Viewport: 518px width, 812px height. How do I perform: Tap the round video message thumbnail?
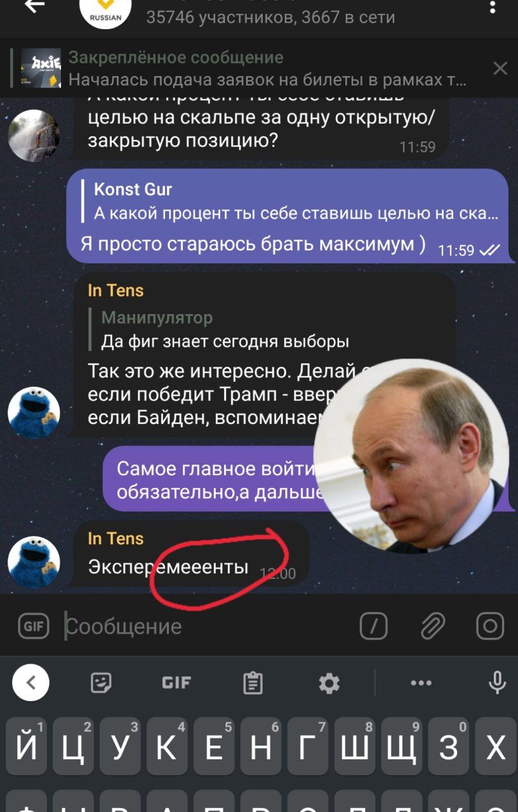414,457
